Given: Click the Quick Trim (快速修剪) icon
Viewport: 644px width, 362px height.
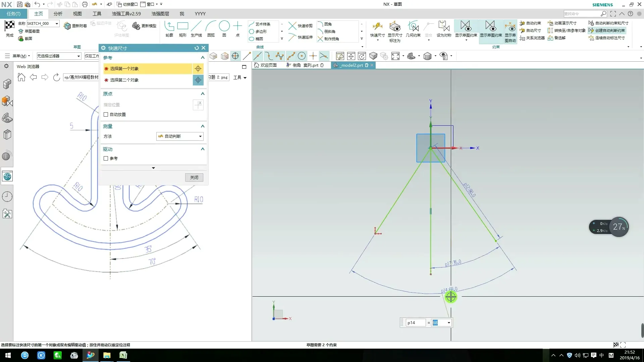Looking at the screenshot, I should (x=292, y=26).
